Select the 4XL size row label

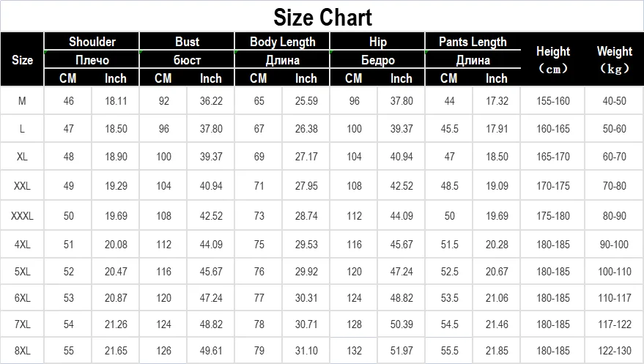click(x=23, y=244)
